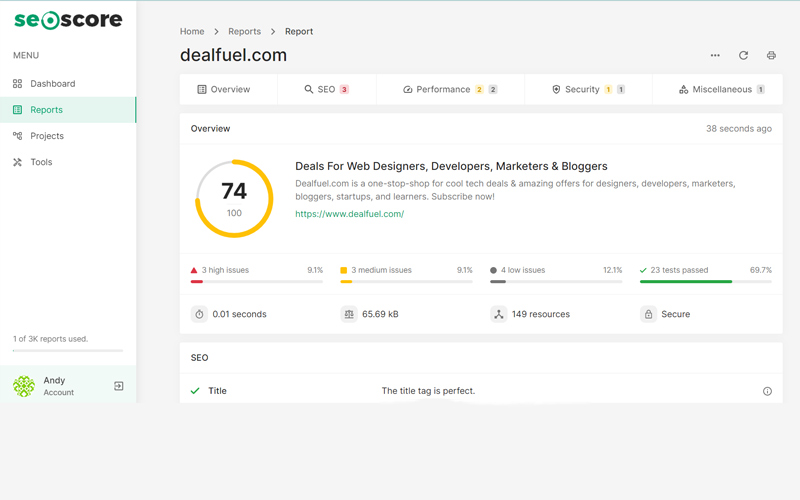Click the Reports list icon
The height and width of the screenshot is (500, 800).
17,110
